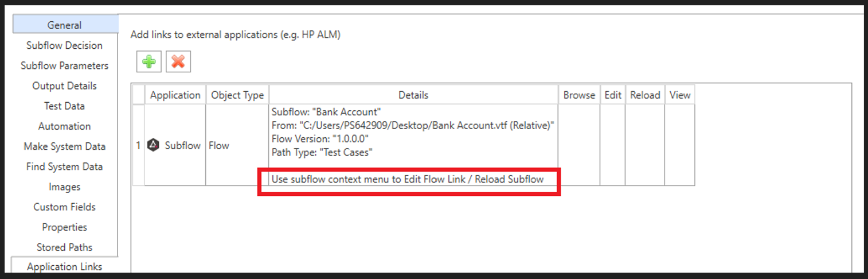Open the Custom Fields tab

tap(64, 207)
